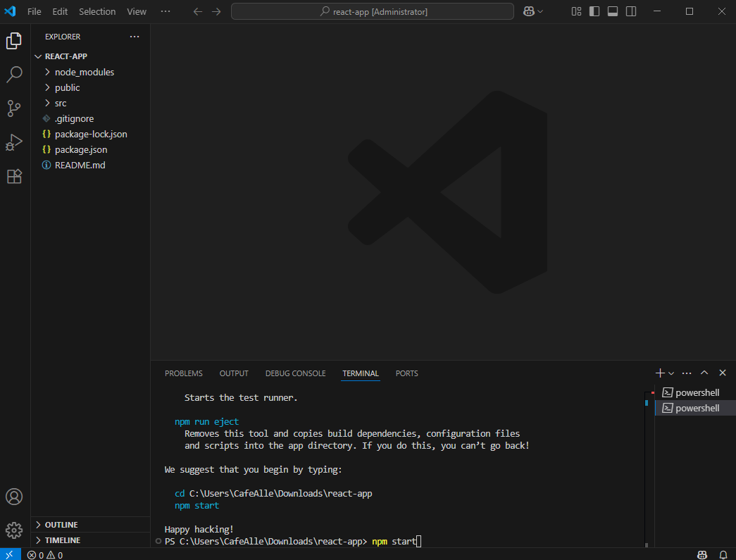Screen dimensions: 736x560
Task: Open package-lock.json file
Action: [90, 134]
